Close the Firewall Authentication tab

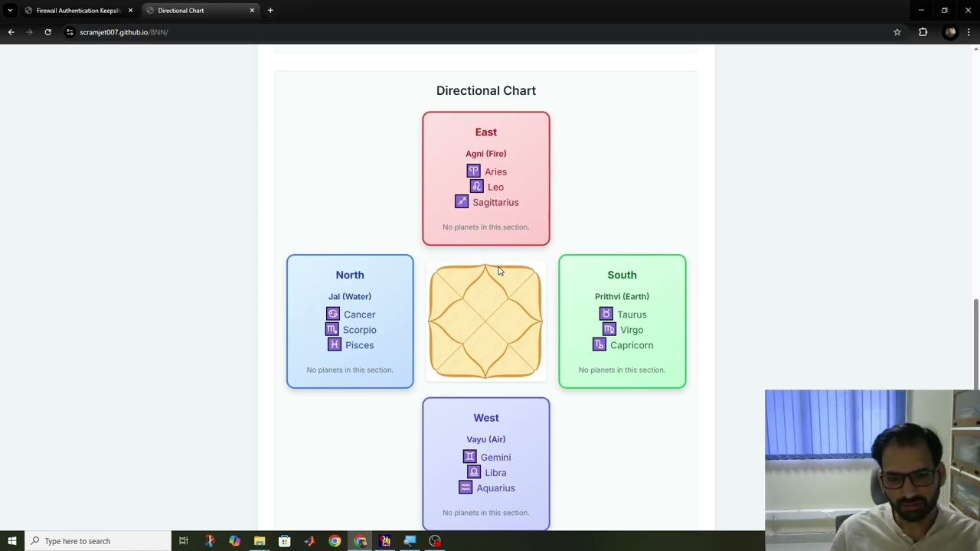pos(130,11)
